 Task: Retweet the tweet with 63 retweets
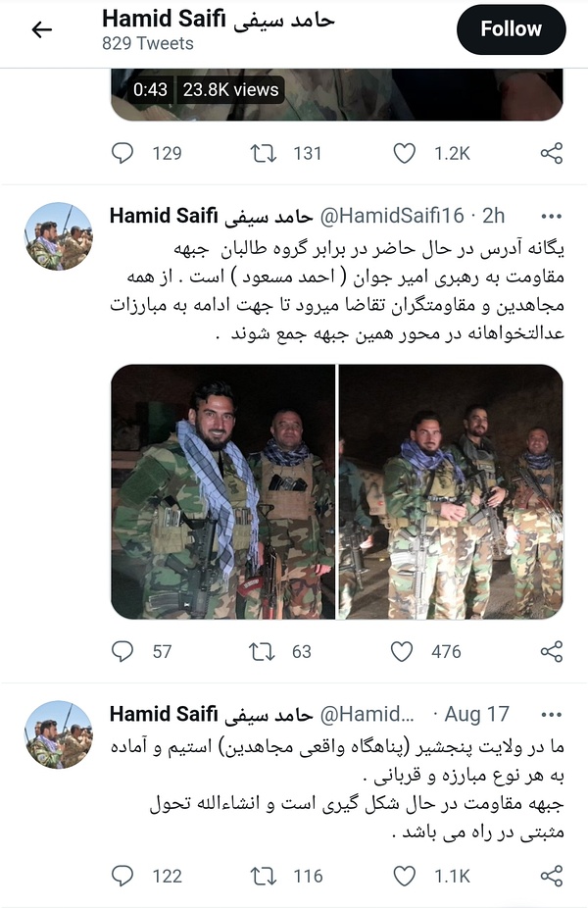(263, 651)
